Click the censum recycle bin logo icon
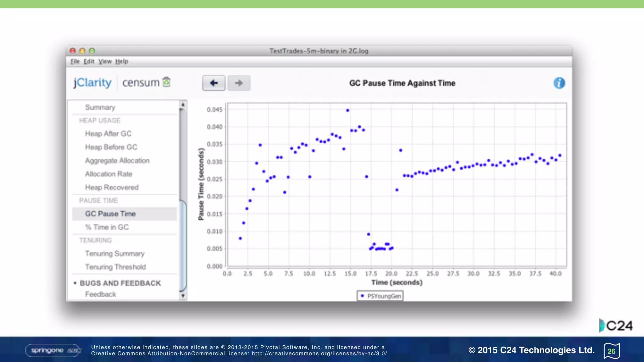644x362 pixels. click(x=166, y=82)
